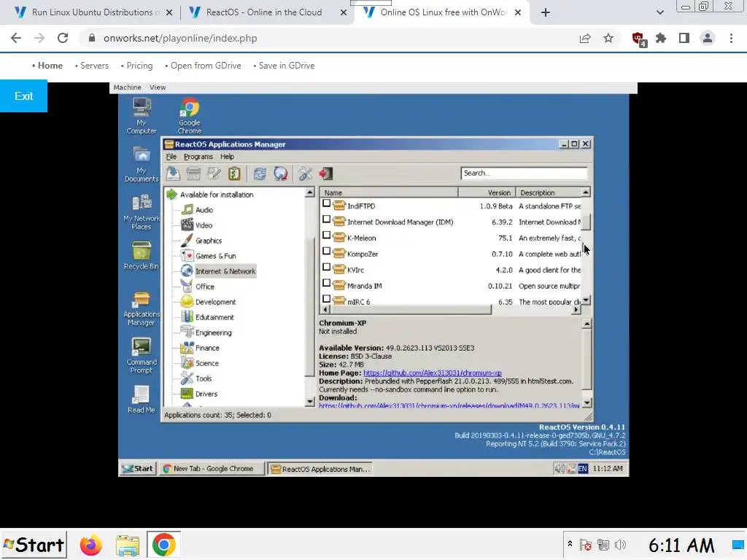Image resolution: width=747 pixels, height=560 pixels.
Task: Open browser tab search dropdown arrow
Action: pyautogui.click(x=659, y=12)
